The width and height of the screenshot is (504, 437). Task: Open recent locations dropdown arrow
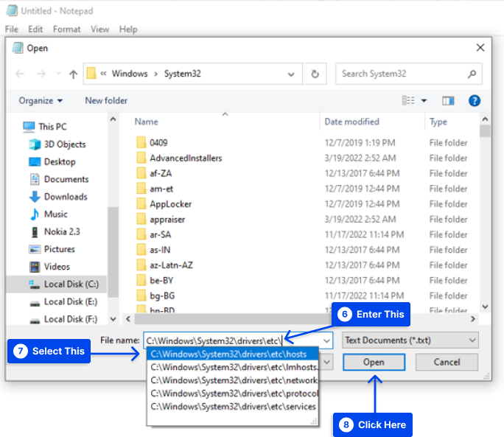click(58, 74)
